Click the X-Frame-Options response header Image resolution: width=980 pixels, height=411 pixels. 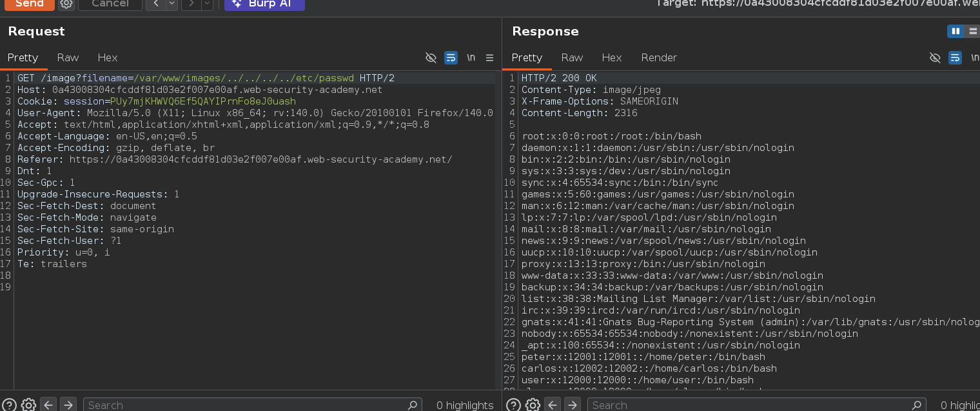point(600,101)
